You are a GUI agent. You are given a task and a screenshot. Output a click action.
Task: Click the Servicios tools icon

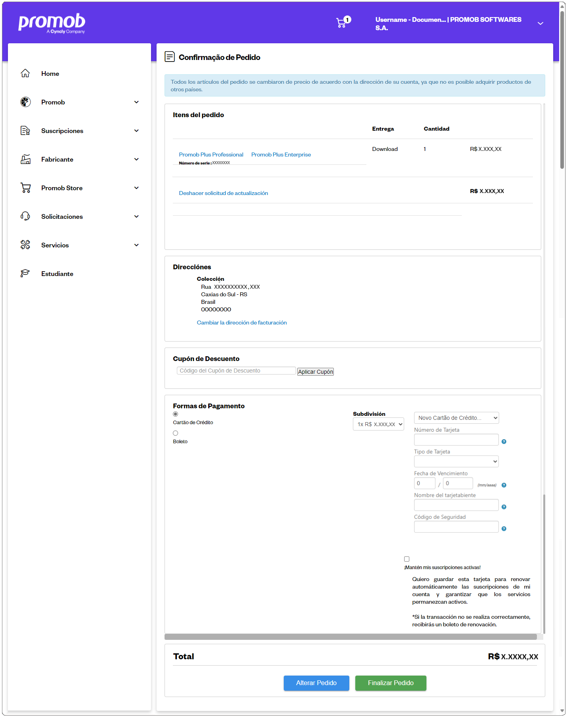[x=25, y=245]
